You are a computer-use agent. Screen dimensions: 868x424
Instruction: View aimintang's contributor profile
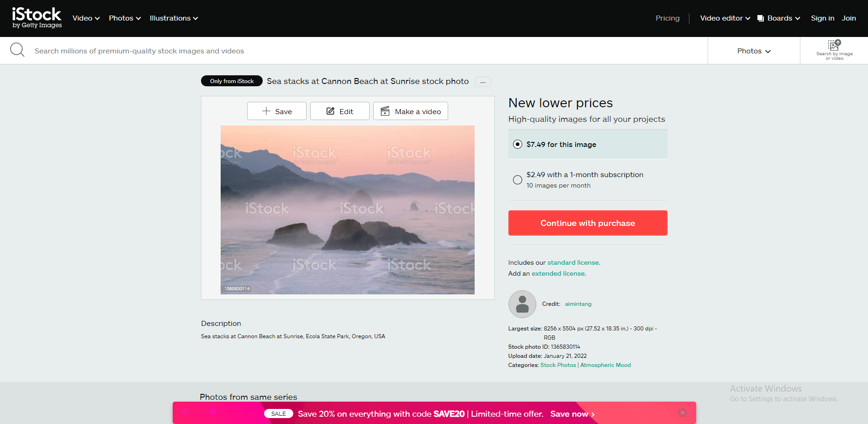(x=577, y=304)
